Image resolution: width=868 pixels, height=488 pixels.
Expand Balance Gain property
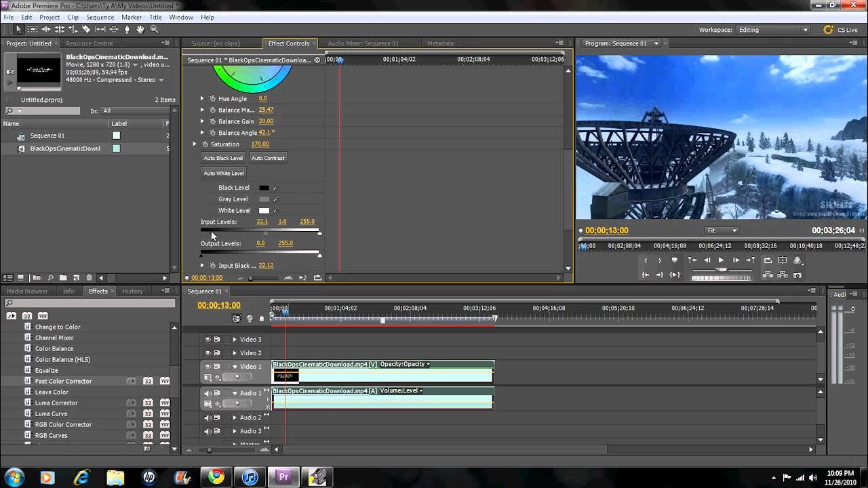pos(202,121)
